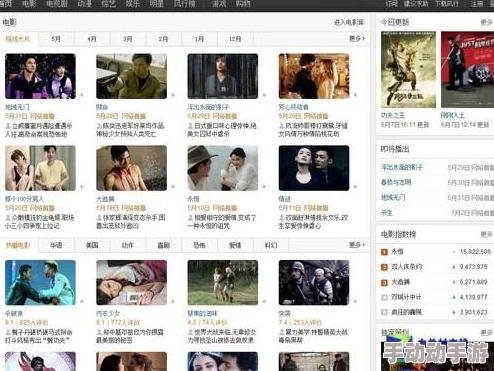This screenshot has width=494, height=371.
Task: Click 下载风行 in the top bar
Action: tap(446, 4)
